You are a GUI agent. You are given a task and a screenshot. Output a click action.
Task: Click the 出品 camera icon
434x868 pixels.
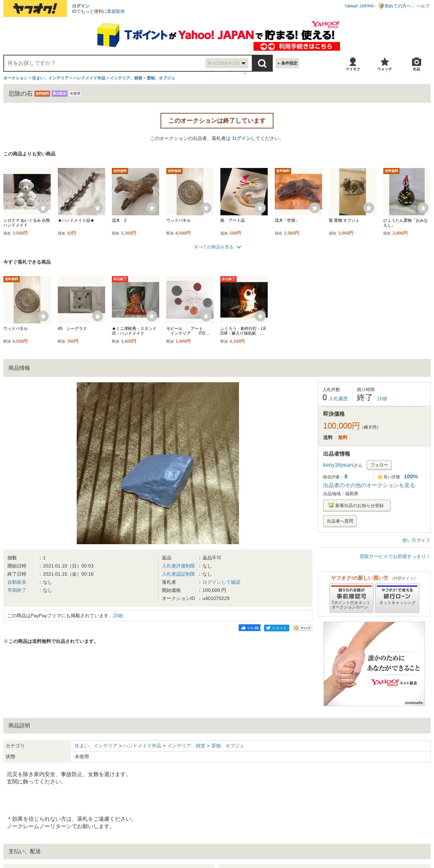click(x=416, y=64)
